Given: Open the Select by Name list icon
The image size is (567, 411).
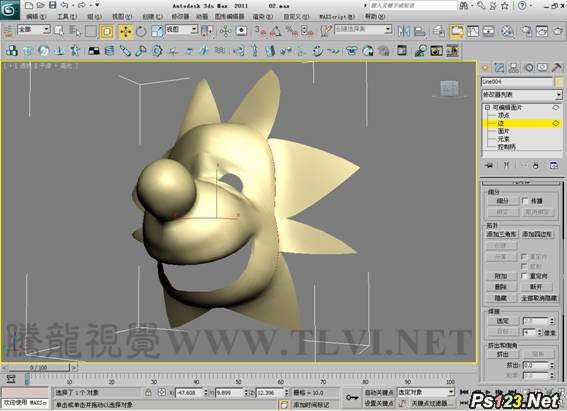Looking at the screenshot, I should click(x=75, y=31).
